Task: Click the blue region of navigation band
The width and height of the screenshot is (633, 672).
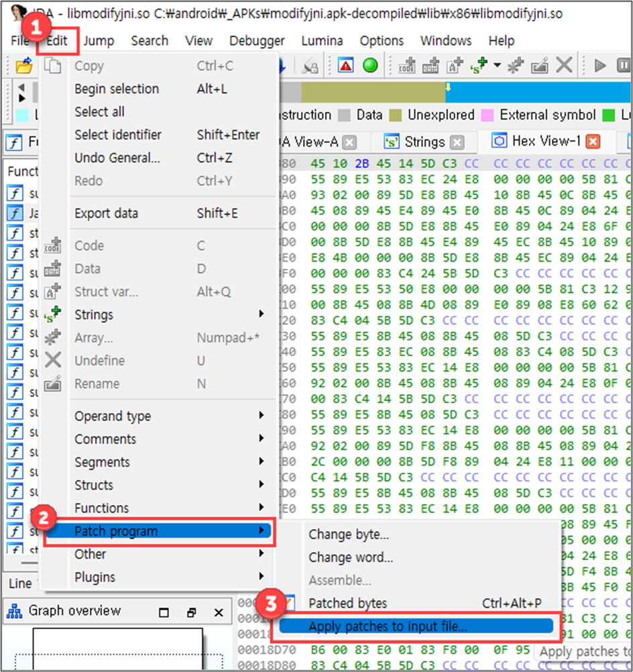Action: [x=538, y=93]
